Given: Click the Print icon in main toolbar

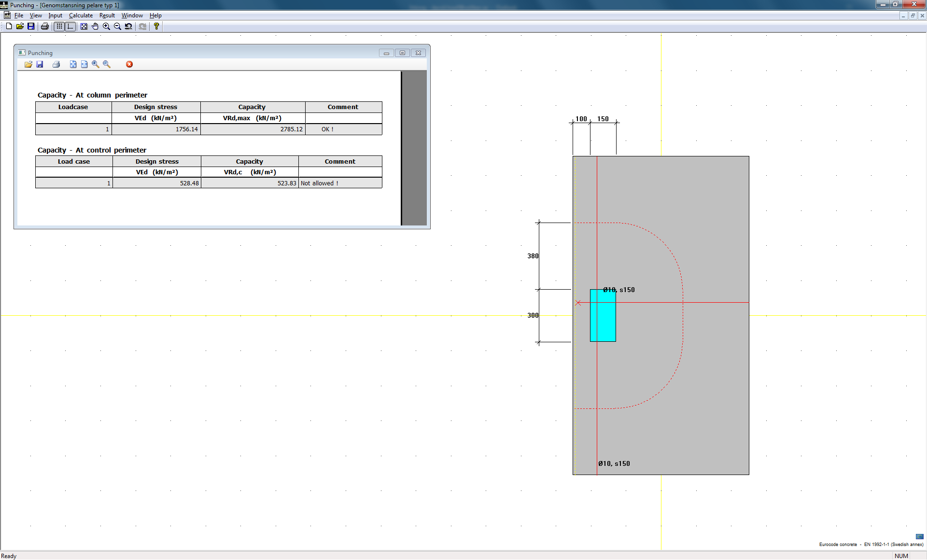Looking at the screenshot, I should 45,27.
